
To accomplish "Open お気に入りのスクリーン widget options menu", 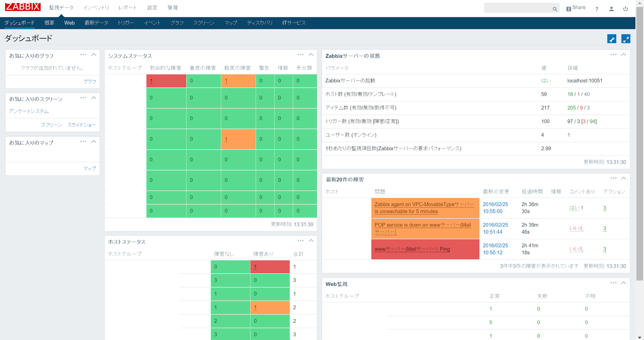I will click(x=83, y=98).
